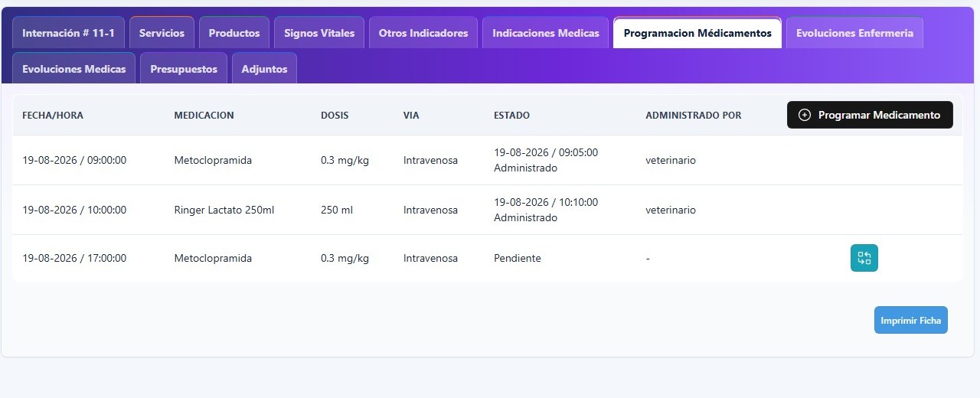980x398 pixels.
Task: Click the MEDICACION column header
Action: [x=204, y=116]
